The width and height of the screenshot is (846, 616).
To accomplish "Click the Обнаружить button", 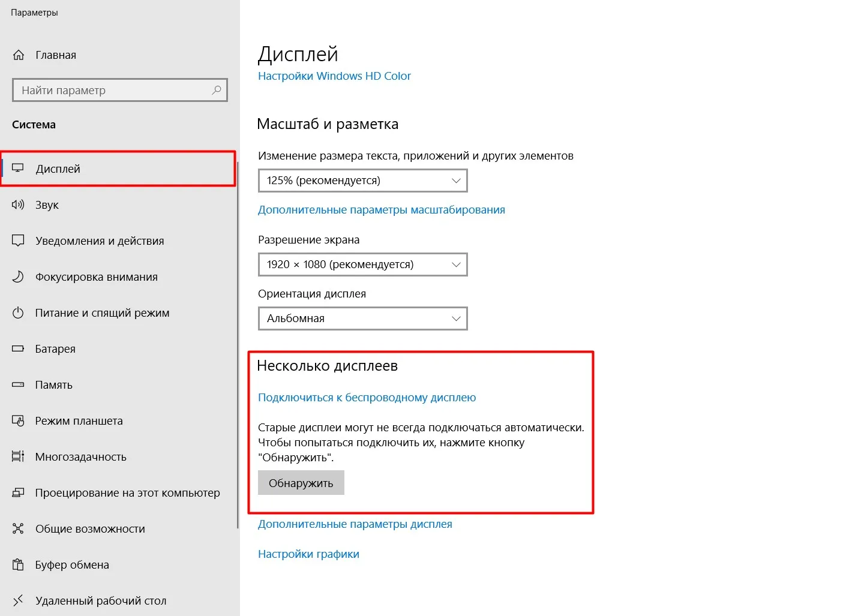I will (x=301, y=483).
